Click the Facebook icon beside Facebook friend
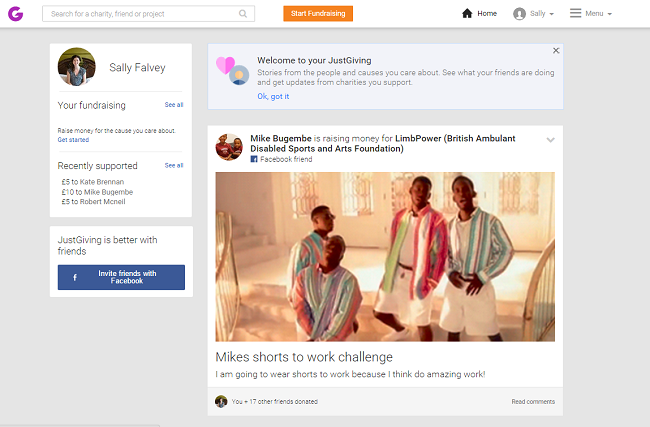Viewport: 650px width, 427px height. click(254, 159)
